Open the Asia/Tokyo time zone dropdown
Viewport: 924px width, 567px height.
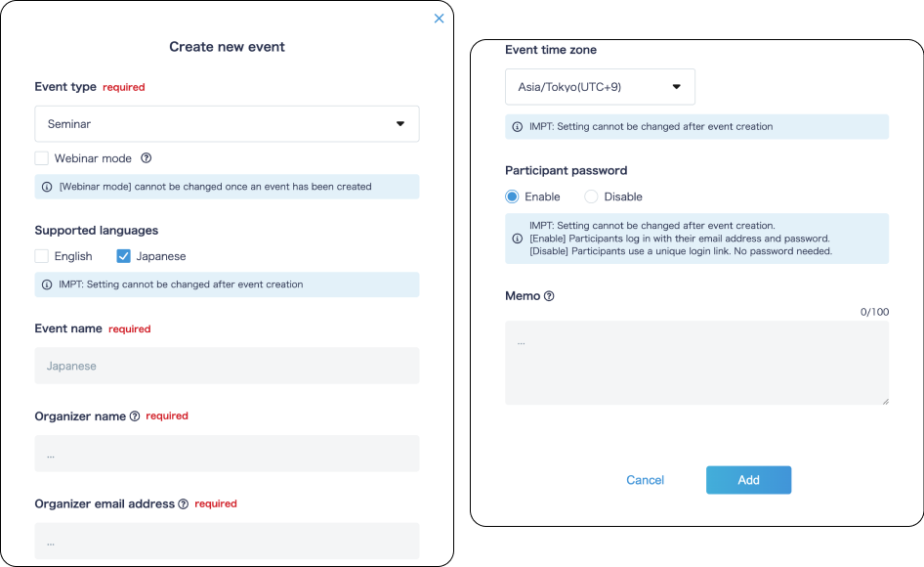600,87
